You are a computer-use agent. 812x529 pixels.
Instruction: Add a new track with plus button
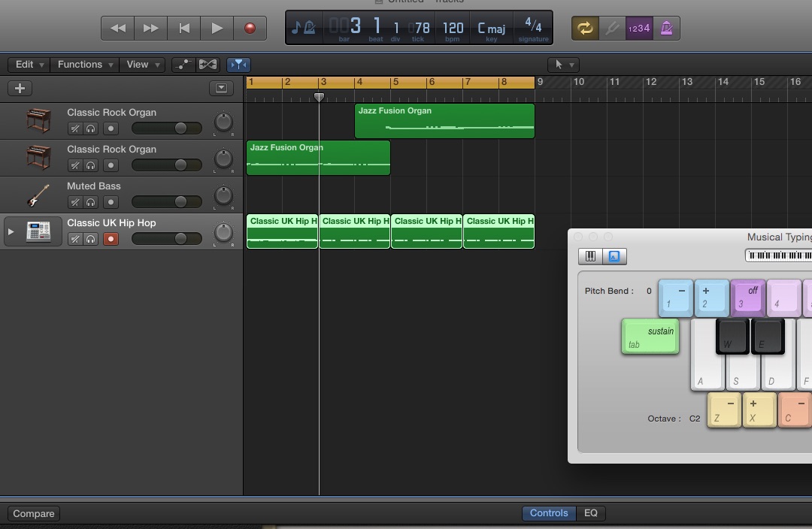coord(20,88)
